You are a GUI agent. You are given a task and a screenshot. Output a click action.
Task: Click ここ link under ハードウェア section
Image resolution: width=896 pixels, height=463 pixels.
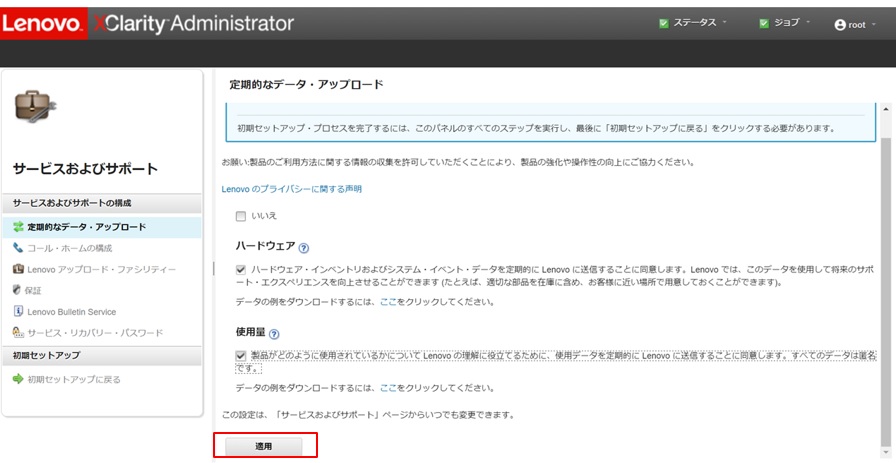point(389,301)
